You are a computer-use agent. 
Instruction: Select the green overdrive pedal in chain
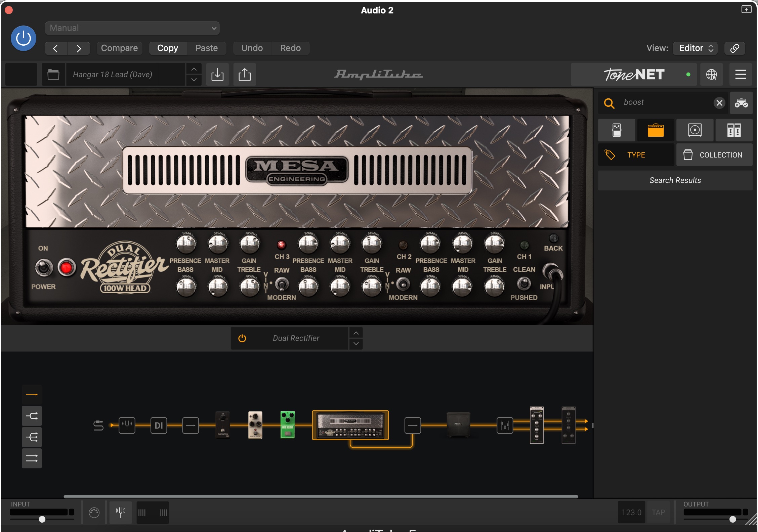point(288,425)
